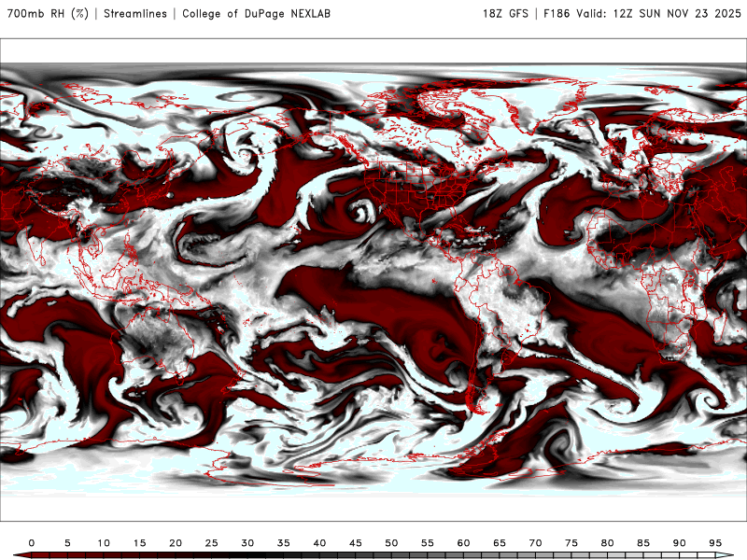Click the "College of DuPage NEXLAB" text
Image resolution: width=747 pixels, height=560 pixels.
(256, 13)
